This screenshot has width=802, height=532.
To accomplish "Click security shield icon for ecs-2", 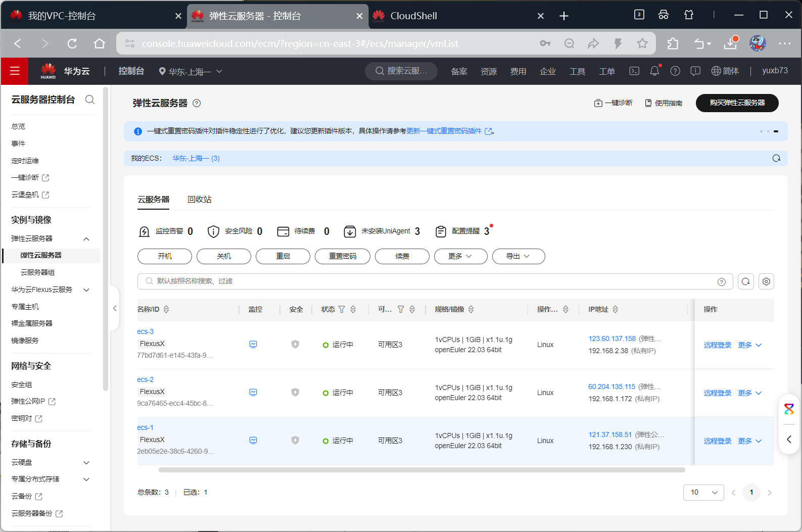I will coord(295,393).
